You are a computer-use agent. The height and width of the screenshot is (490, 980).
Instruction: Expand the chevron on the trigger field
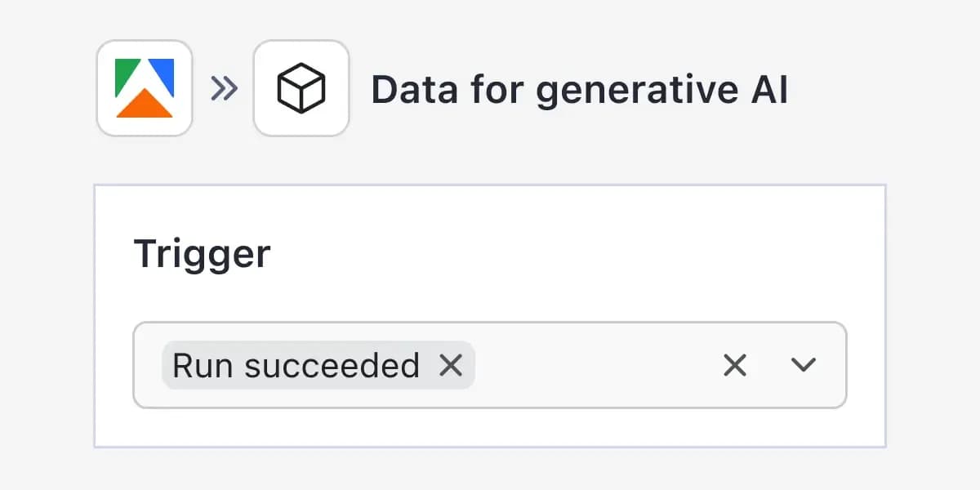coord(804,366)
